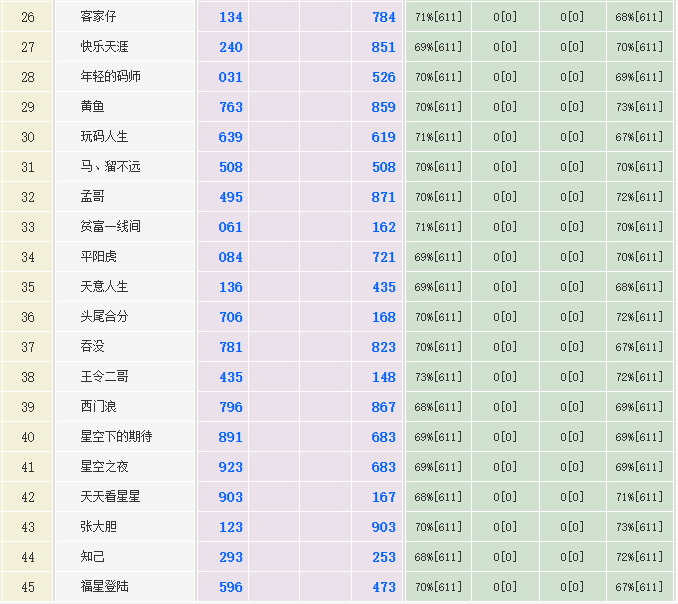The image size is (678, 604).
Task: Click the number 293 in 知己's row
Action: [231, 557]
